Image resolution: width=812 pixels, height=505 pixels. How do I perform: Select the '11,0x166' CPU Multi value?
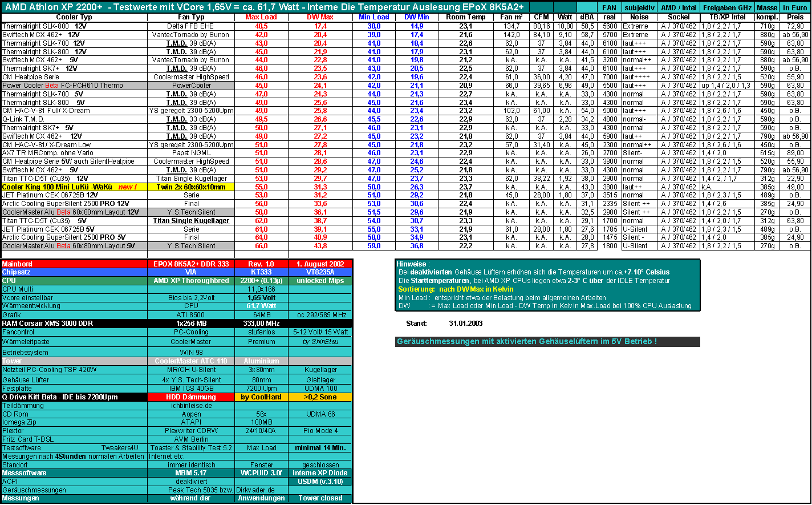coord(261,289)
